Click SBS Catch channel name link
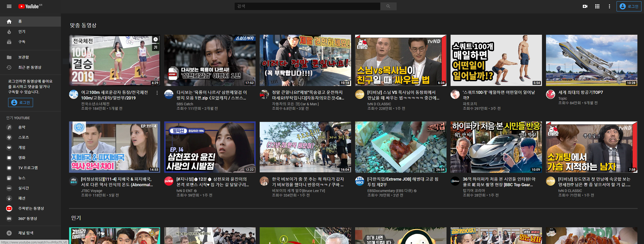This screenshot has height=244, width=644. tap(185, 104)
